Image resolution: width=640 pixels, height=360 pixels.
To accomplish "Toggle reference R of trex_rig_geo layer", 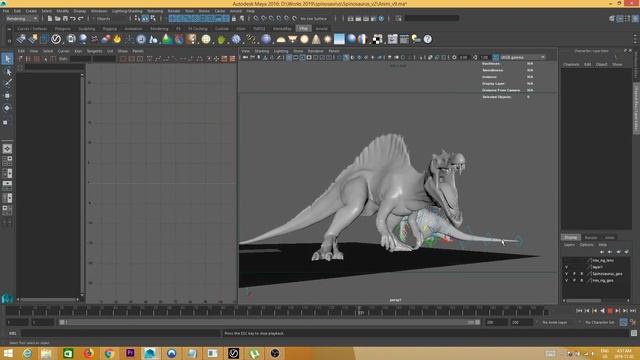I will coord(582,280).
